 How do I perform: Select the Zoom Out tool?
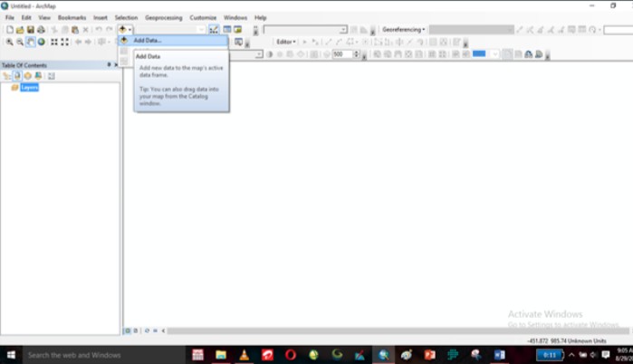(20, 42)
